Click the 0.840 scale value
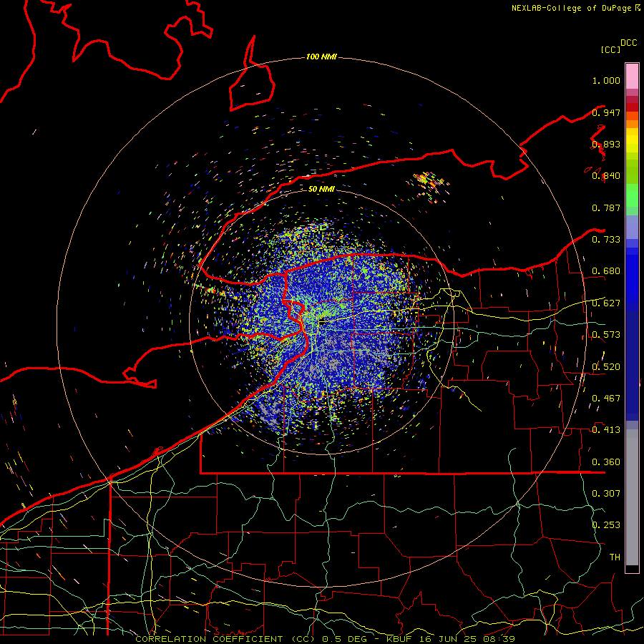 [606, 176]
